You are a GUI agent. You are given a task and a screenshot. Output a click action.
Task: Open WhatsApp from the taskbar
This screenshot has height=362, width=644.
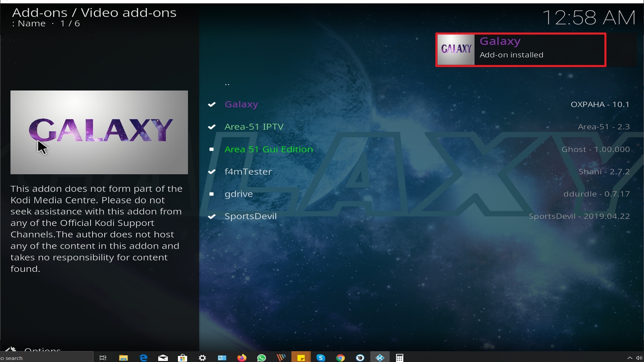261,358
